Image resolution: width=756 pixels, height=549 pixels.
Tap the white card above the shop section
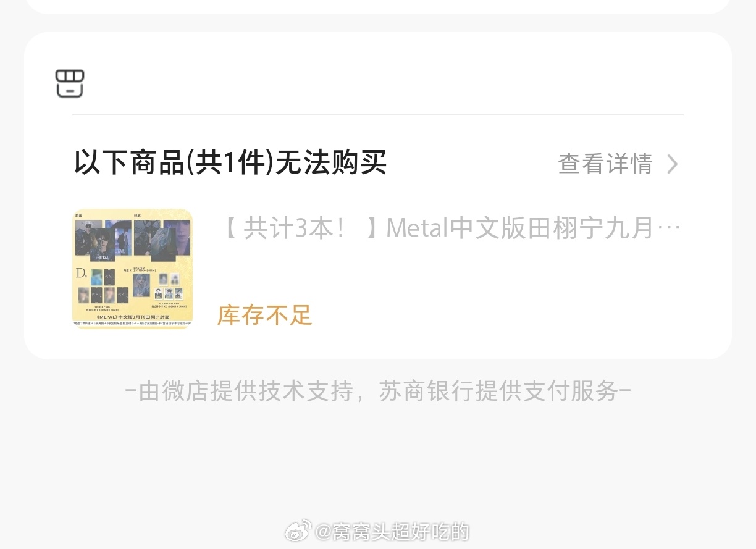[378, 6]
